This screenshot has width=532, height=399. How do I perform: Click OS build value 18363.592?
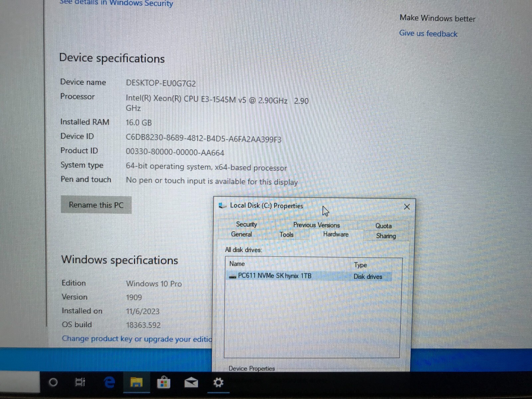(143, 325)
